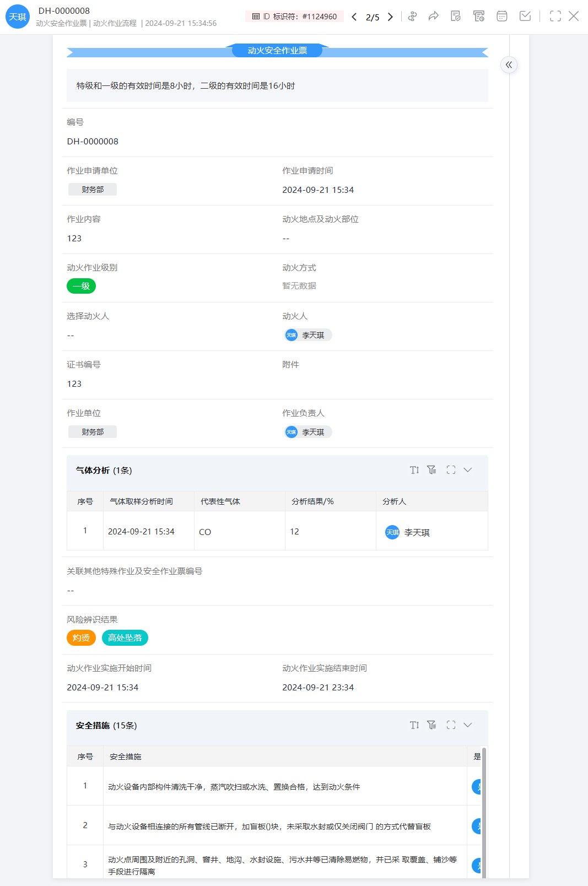Screen dimensions: 588x886
Task: Collapse the 安全措施 section chevron
Action: click(x=468, y=725)
